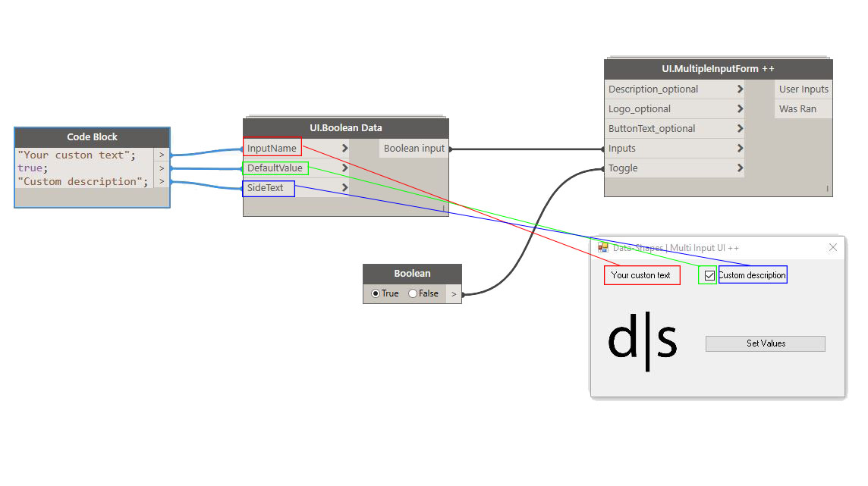
Task: Click the "Your custon text" code line
Action: click(77, 155)
